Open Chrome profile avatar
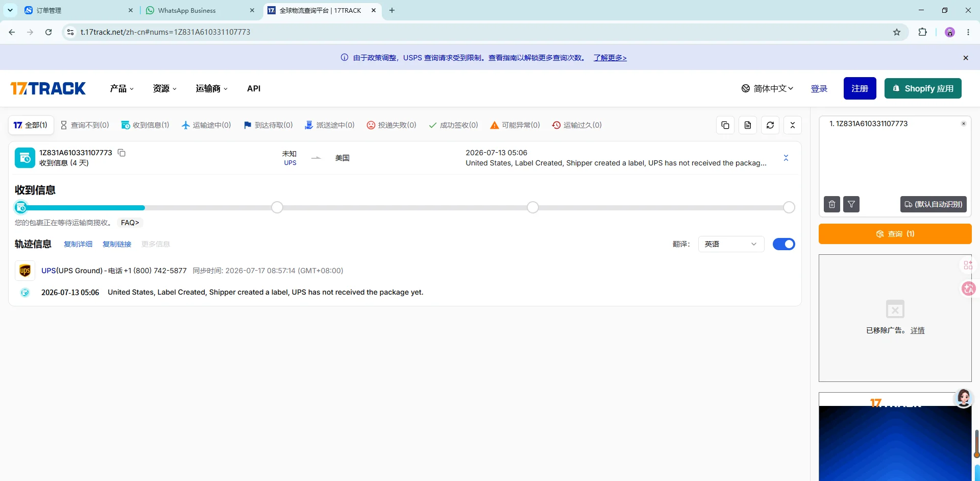This screenshot has width=980, height=481. point(950,32)
